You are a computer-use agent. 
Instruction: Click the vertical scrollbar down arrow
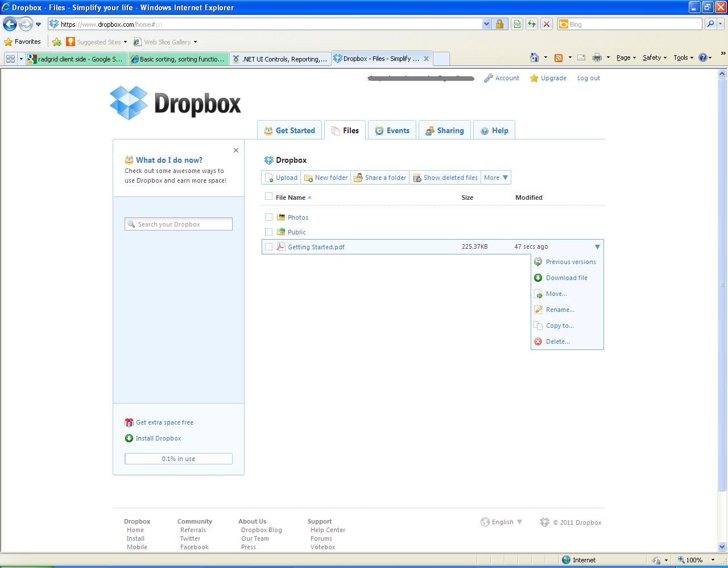click(723, 547)
